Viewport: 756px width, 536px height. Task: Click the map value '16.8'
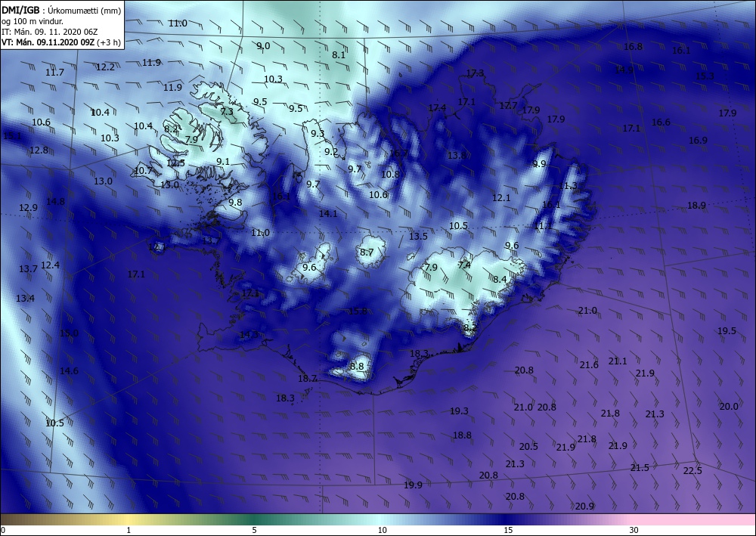[633, 47]
